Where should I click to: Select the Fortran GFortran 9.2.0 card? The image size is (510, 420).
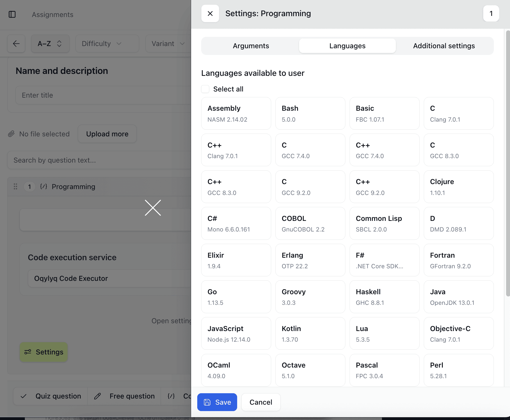[459, 260]
